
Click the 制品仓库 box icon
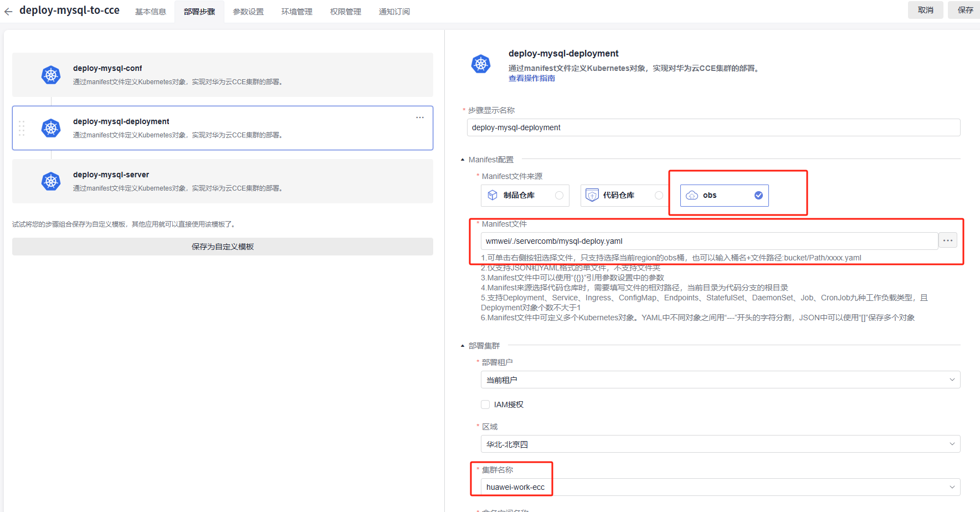point(492,195)
